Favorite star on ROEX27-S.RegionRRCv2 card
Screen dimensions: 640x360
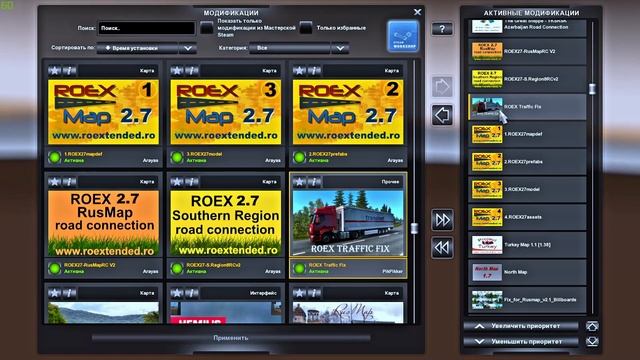click(177, 182)
